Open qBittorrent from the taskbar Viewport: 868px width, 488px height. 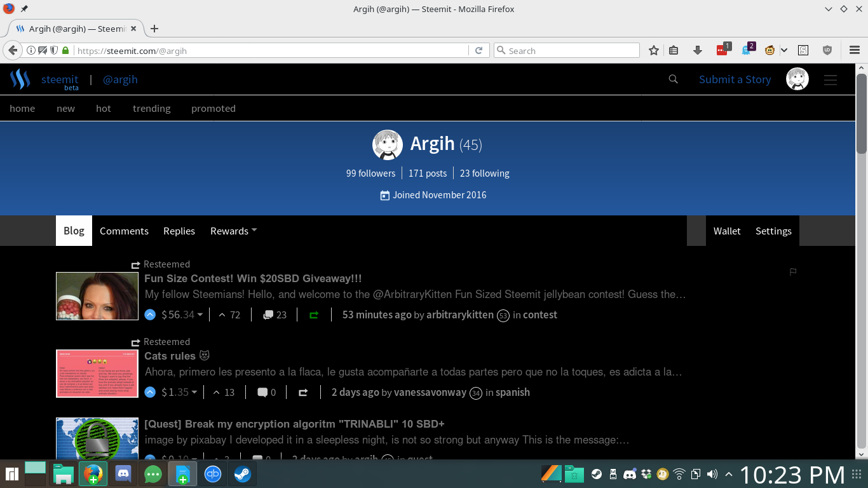(212, 474)
